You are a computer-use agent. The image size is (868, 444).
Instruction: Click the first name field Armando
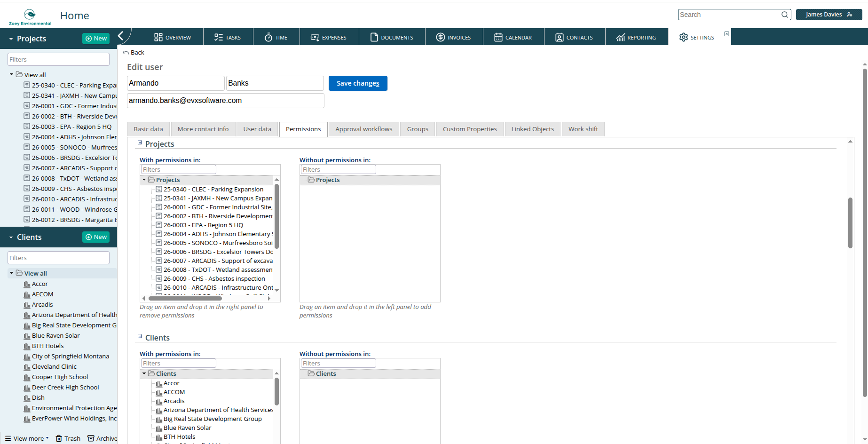(176, 83)
